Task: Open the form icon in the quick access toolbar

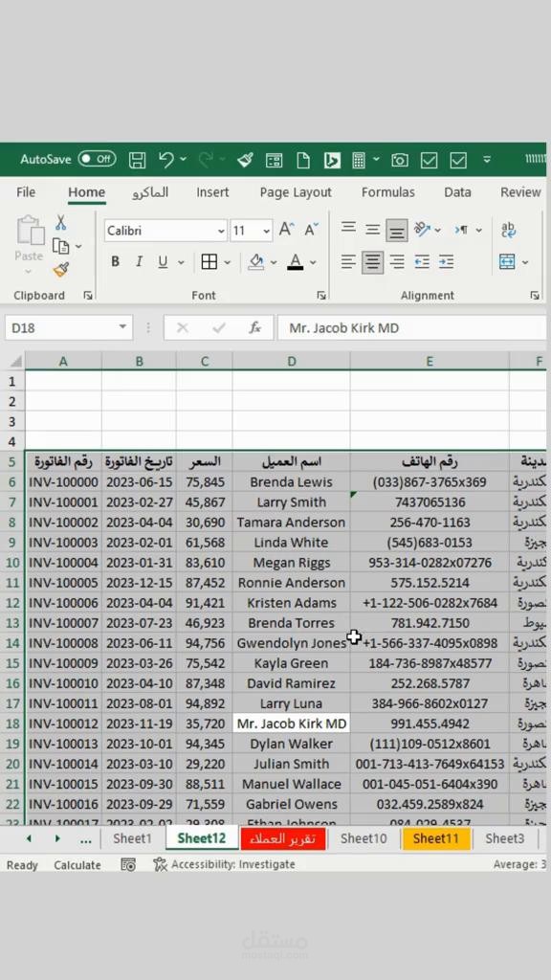Action: 274,160
